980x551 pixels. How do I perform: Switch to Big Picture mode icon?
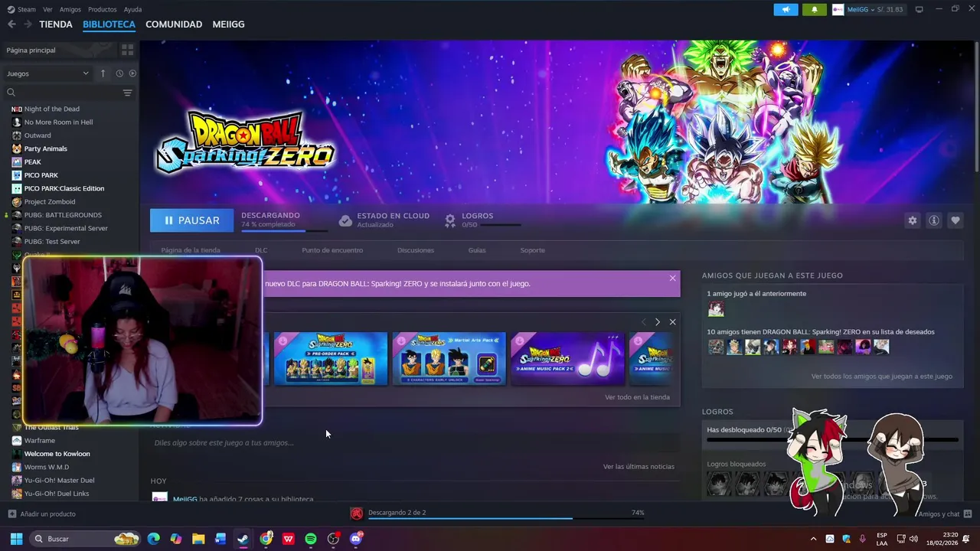(919, 9)
